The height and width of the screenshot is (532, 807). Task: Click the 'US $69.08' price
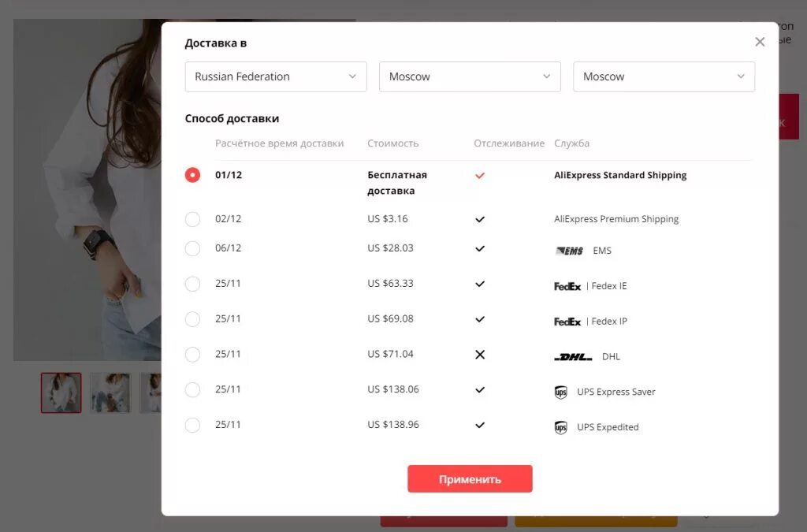tap(390, 318)
